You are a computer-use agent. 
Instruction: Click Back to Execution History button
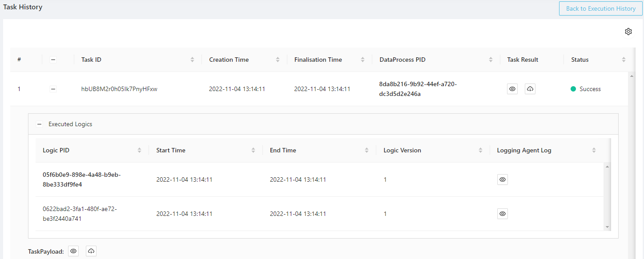click(600, 8)
